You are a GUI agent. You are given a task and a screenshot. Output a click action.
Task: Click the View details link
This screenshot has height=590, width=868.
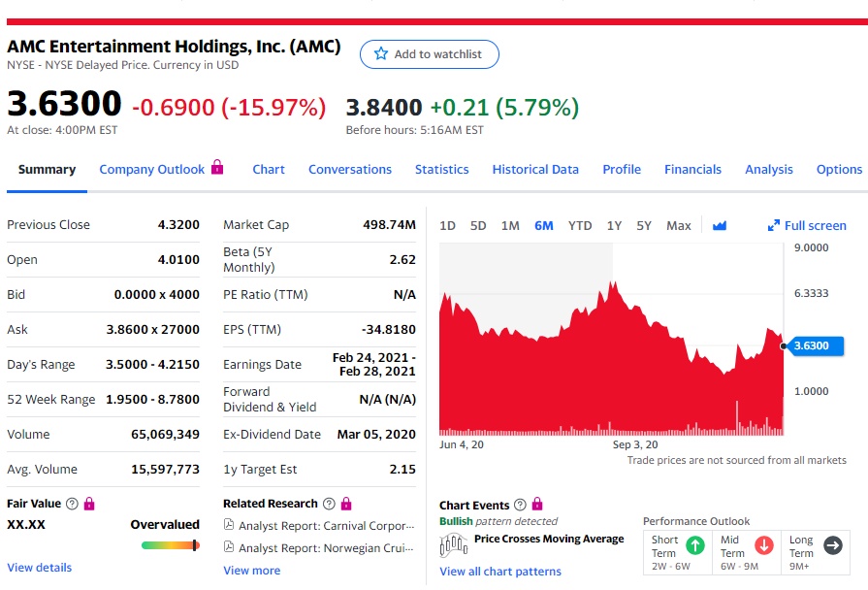point(40,568)
